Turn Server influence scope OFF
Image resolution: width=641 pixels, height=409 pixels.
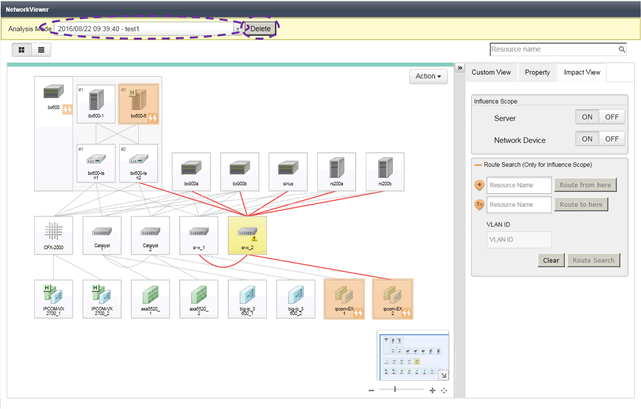point(612,118)
